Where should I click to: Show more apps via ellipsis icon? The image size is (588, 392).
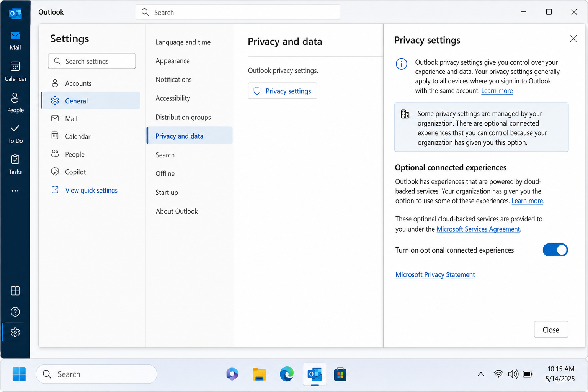(15, 191)
